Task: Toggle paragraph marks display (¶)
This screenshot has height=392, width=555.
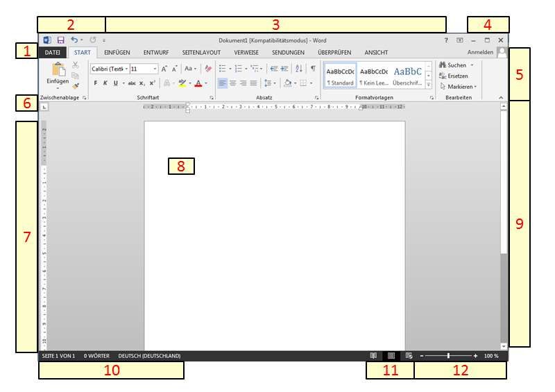Action: pos(313,69)
